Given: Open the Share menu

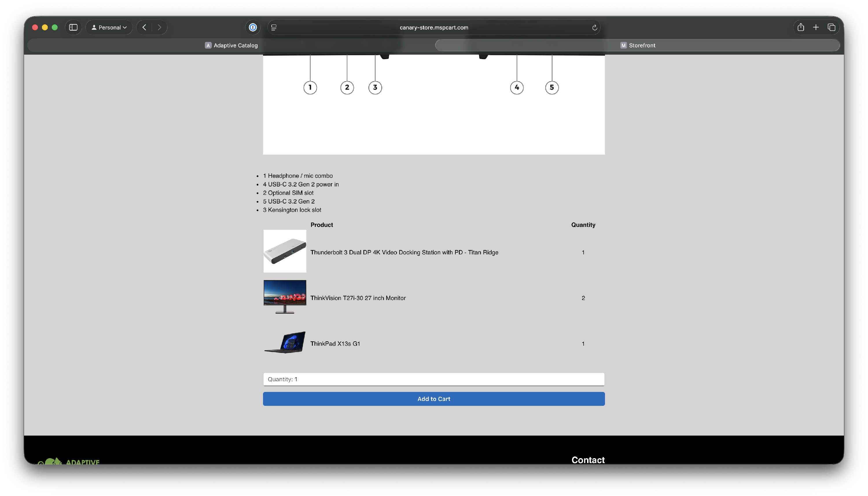Looking at the screenshot, I should point(801,27).
